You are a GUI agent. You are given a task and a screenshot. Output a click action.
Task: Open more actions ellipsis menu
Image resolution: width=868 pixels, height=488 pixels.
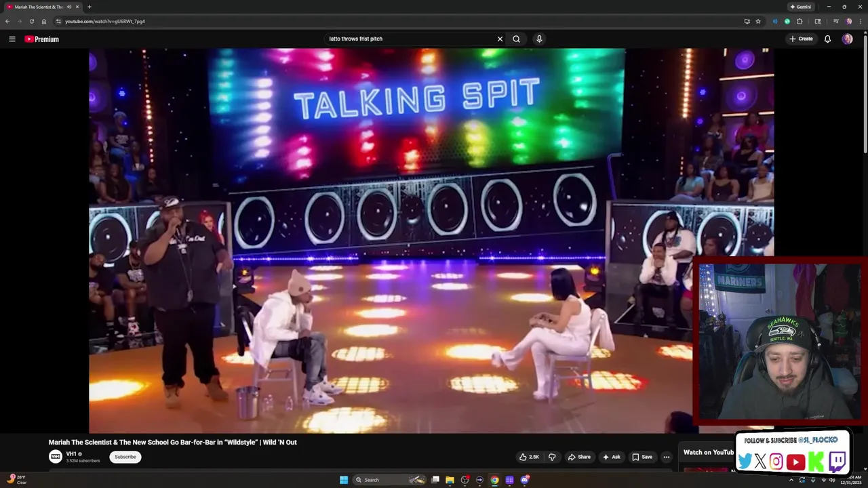coord(667,457)
